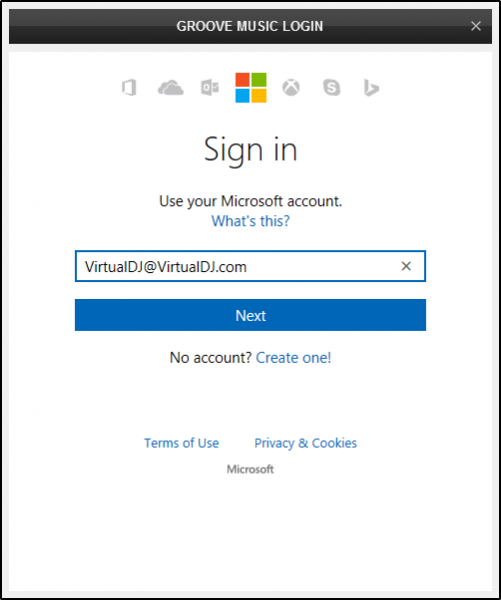Click the blue Next button
The width and height of the screenshot is (501, 600).
coord(250,315)
